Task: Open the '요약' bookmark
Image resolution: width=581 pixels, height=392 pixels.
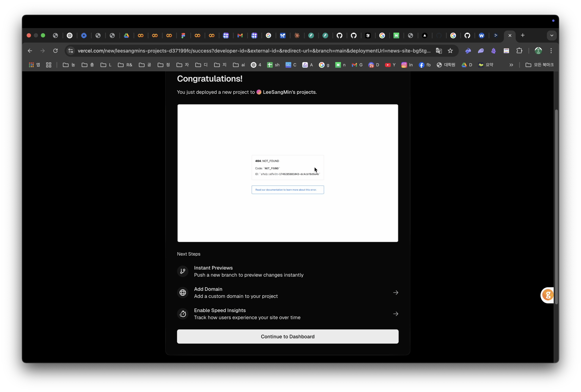Action: tap(486, 65)
